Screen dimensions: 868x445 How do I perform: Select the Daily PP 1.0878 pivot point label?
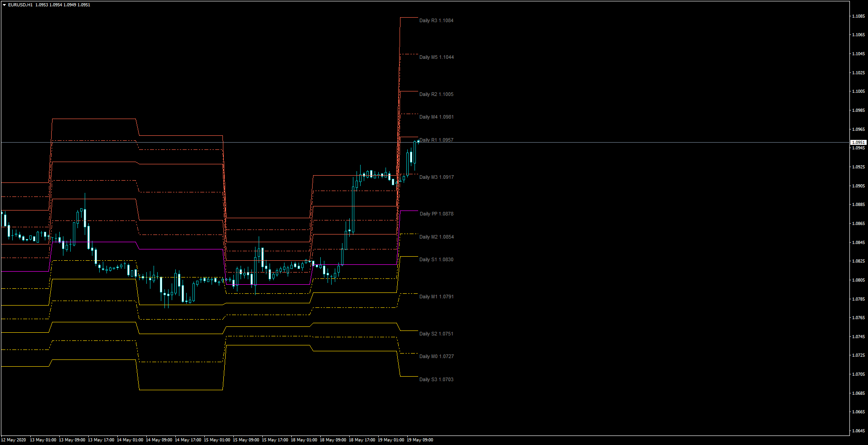tap(436, 214)
